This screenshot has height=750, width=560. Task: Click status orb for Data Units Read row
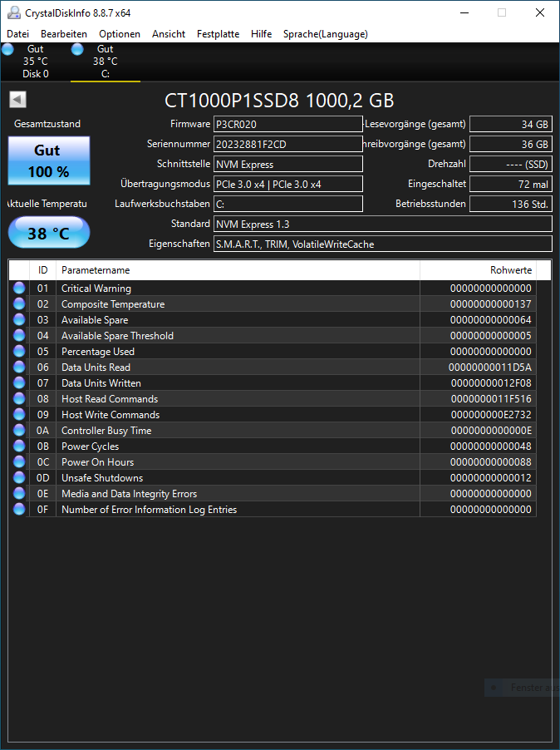(19, 367)
